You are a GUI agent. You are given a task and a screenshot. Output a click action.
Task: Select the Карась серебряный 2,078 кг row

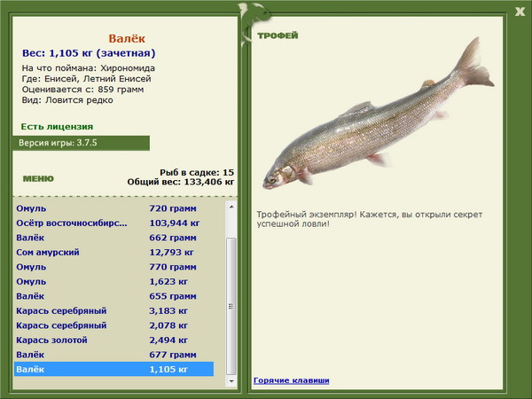[x=114, y=325]
